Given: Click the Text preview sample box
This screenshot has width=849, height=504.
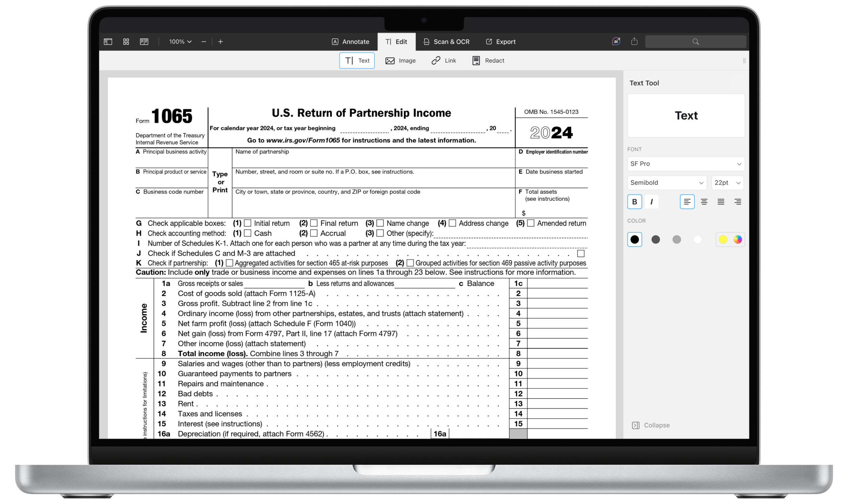Looking at the screenshot, I should point(686,116).
